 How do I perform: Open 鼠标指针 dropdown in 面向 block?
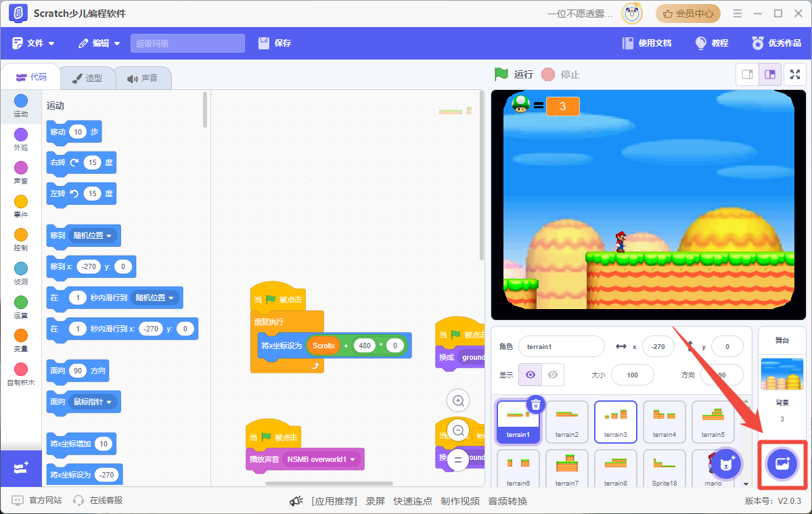(93, 402)
